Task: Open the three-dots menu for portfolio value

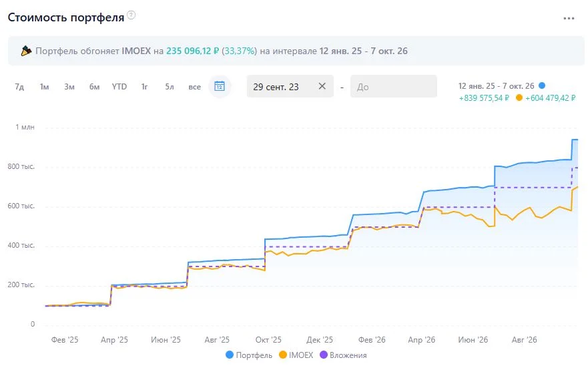Action: [x=569, y=19]
